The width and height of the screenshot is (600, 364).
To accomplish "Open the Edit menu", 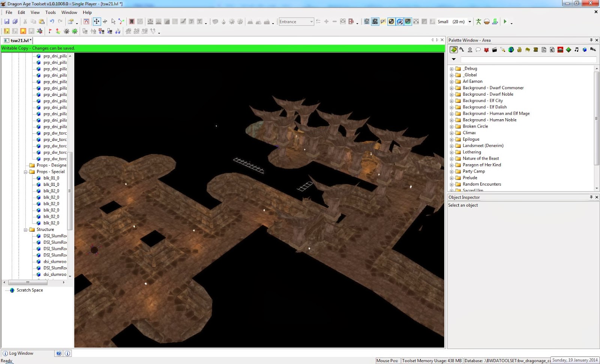I will 21,12.
